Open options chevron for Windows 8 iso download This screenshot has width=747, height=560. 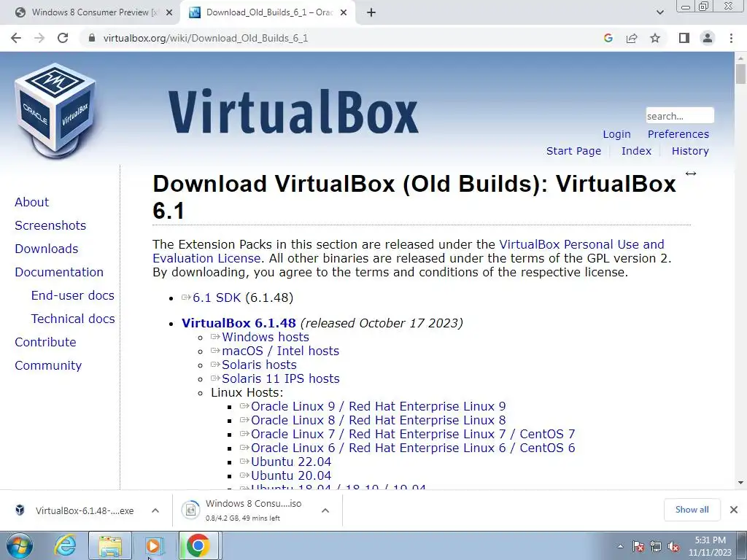325,510
